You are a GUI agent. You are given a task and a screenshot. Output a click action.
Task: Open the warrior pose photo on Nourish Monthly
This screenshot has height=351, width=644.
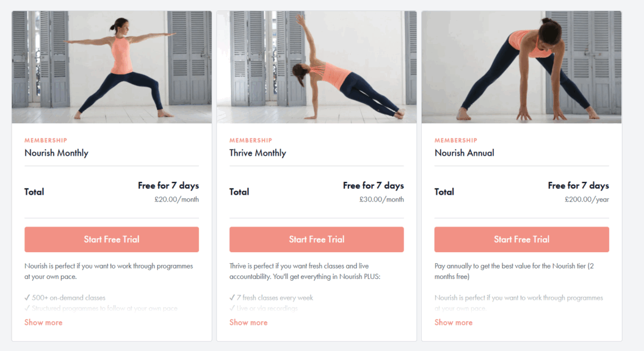point(112,67)
